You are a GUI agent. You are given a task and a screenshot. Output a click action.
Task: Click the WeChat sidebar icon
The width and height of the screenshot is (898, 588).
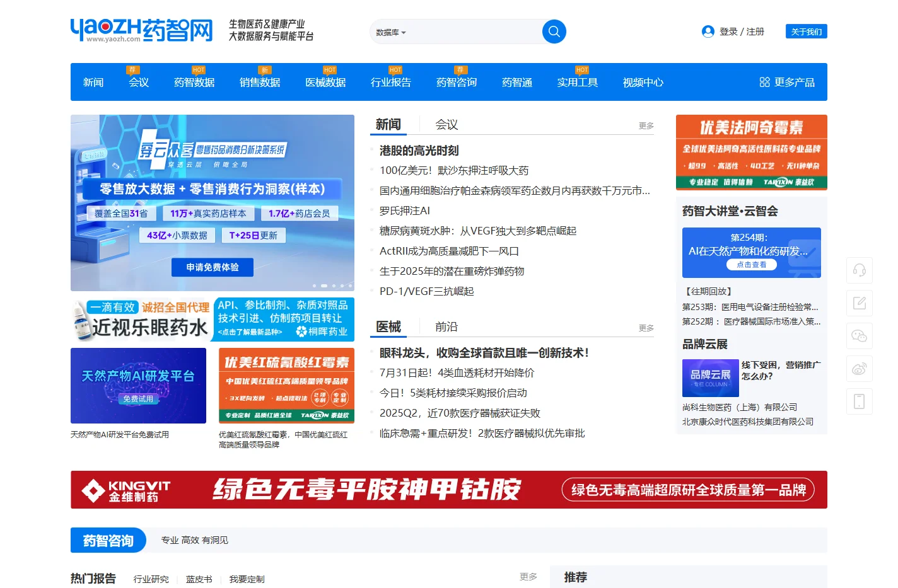click(x=859, y=336)
